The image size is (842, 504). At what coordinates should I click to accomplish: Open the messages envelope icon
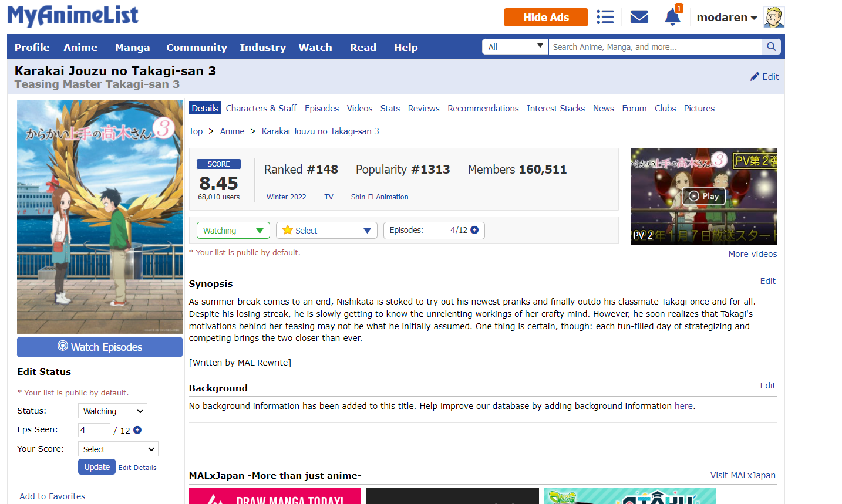(x=639, y=17)
